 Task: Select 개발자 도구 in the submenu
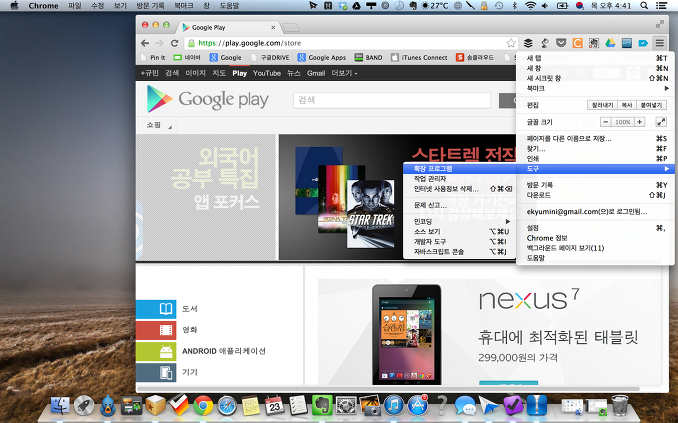click(459, 241)
